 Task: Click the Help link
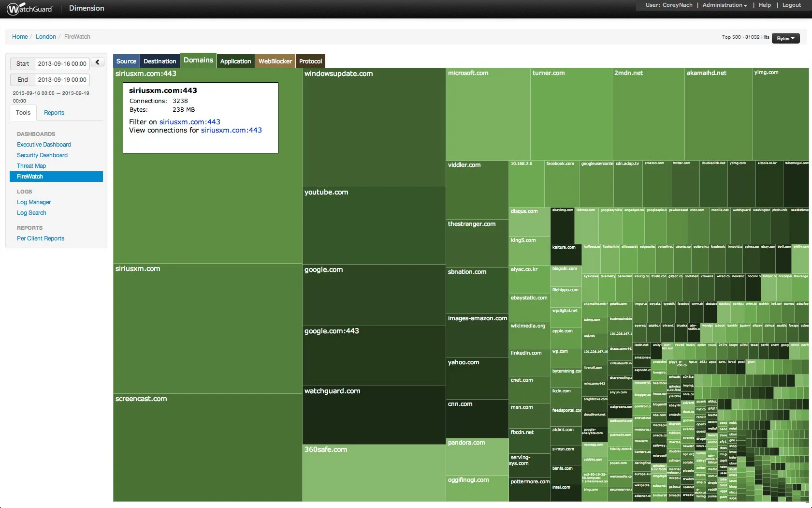click(x=765, y=5)
